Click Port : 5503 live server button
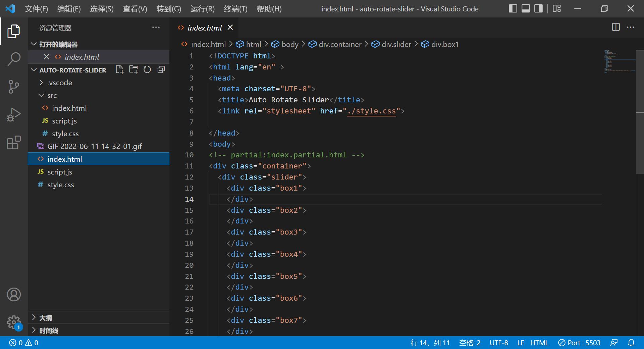The width and height of the screenshot is (644, 349). (x=579, y=343)
